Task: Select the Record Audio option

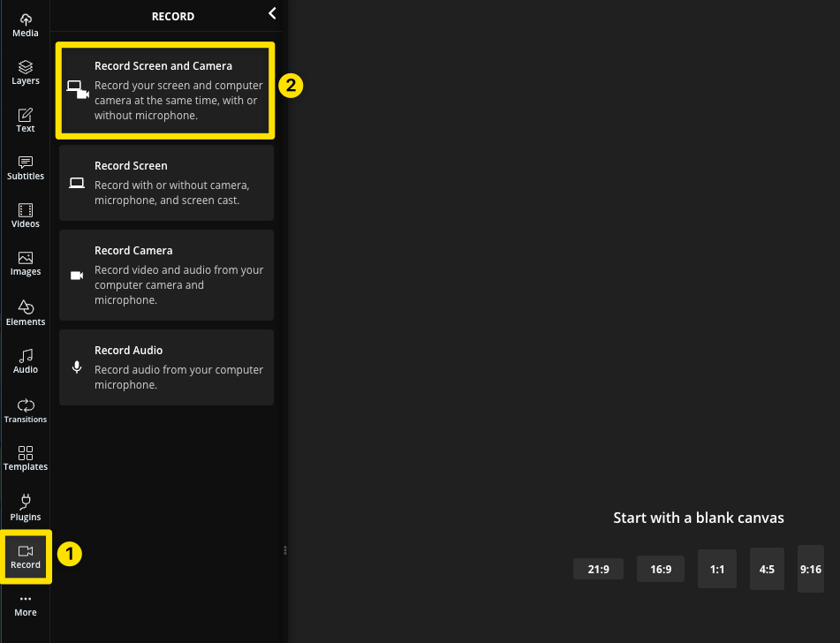Action: (x=166, y=367)
